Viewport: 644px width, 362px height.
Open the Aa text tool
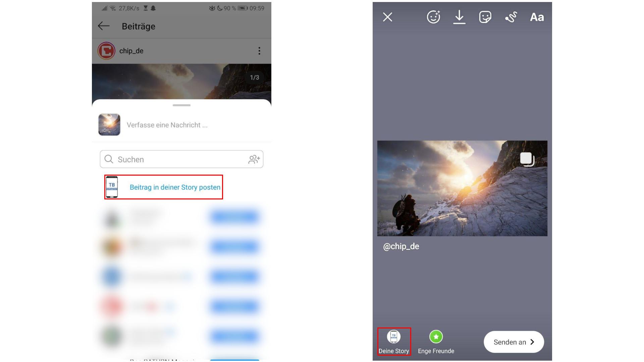(537, 17)
